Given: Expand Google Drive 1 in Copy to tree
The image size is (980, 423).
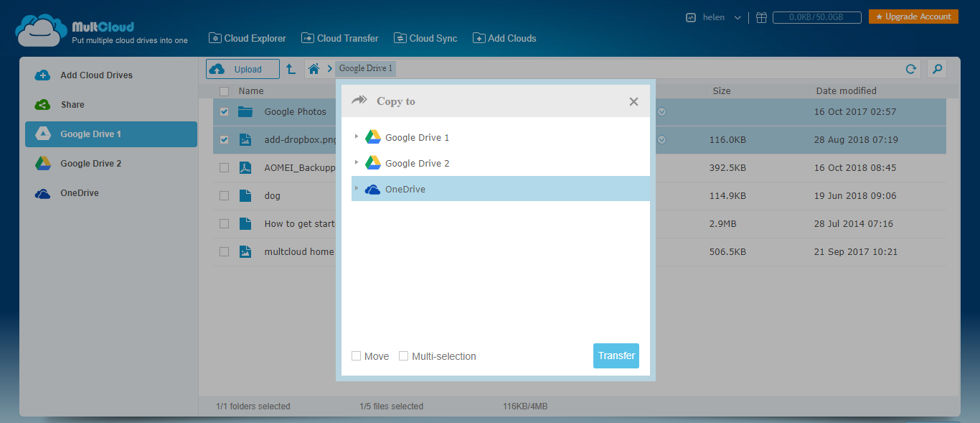Looking at the screenshot, I should coord(357,136).
